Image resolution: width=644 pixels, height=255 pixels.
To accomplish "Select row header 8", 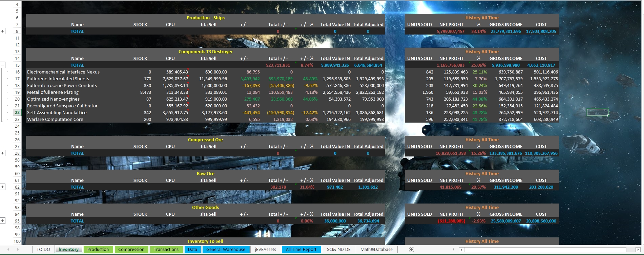I will 17,31.
